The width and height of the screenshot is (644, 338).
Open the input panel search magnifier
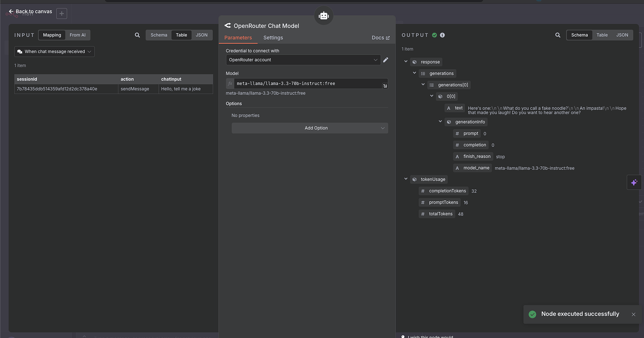coord(137,35)
